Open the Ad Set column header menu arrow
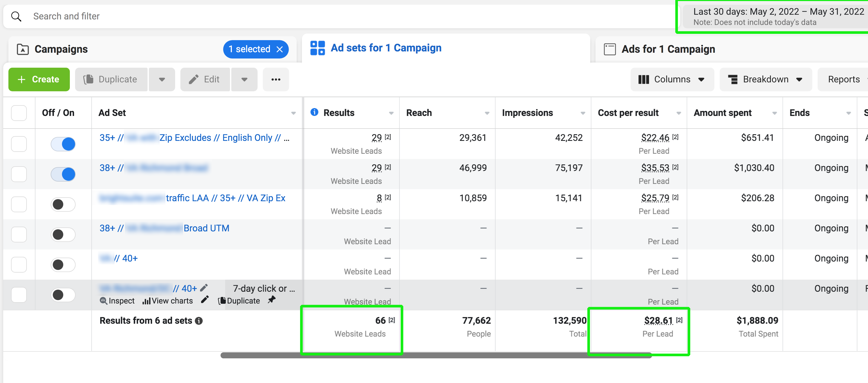 point(294,113)
